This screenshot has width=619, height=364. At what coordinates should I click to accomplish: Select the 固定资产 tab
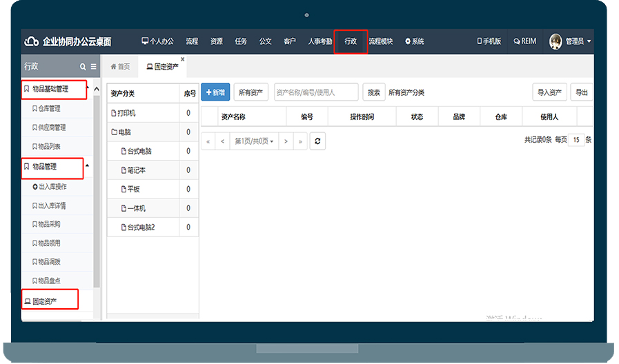pos(163,67)
